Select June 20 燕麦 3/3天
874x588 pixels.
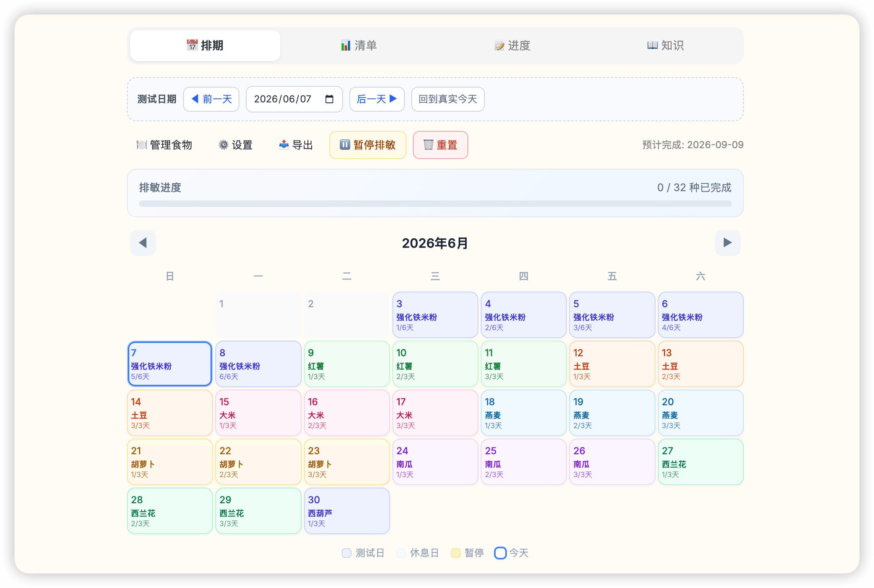701,413
